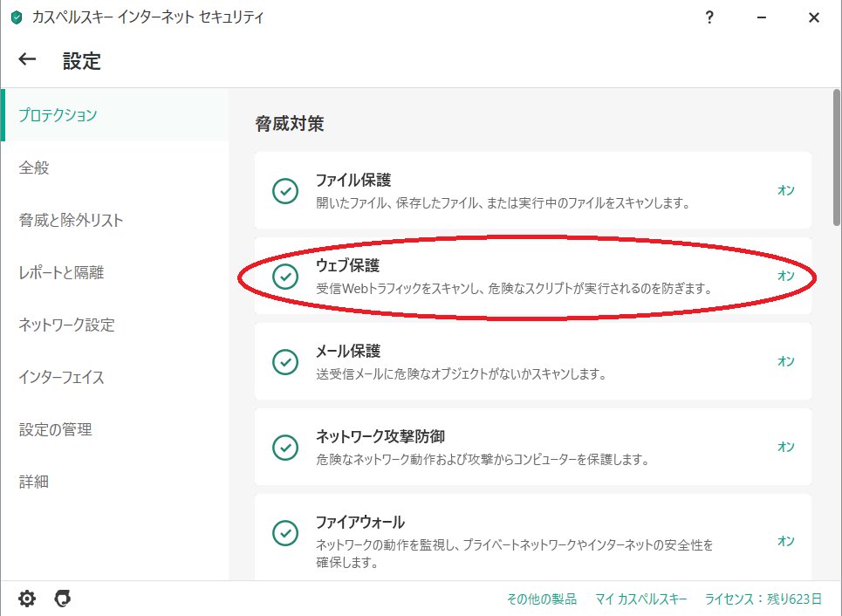Click the vertical scrollbar thumb
The height and width of the screenshot is (616, 842).
[836, 157]
